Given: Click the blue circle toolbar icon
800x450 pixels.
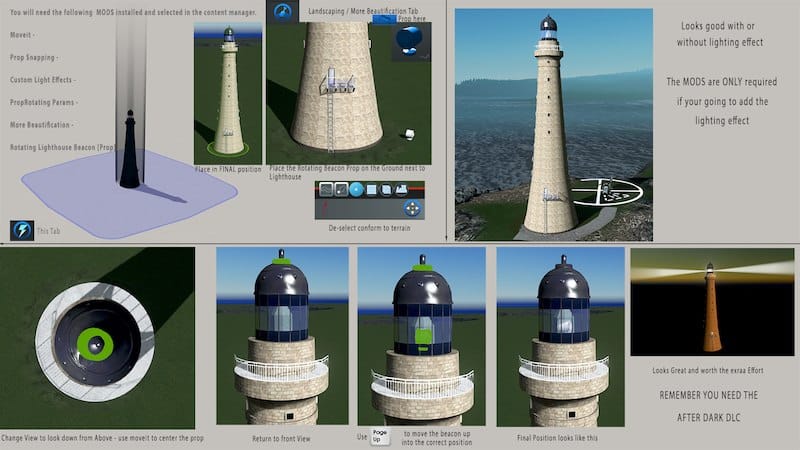Looking at the screenshot, I should 356,189.
